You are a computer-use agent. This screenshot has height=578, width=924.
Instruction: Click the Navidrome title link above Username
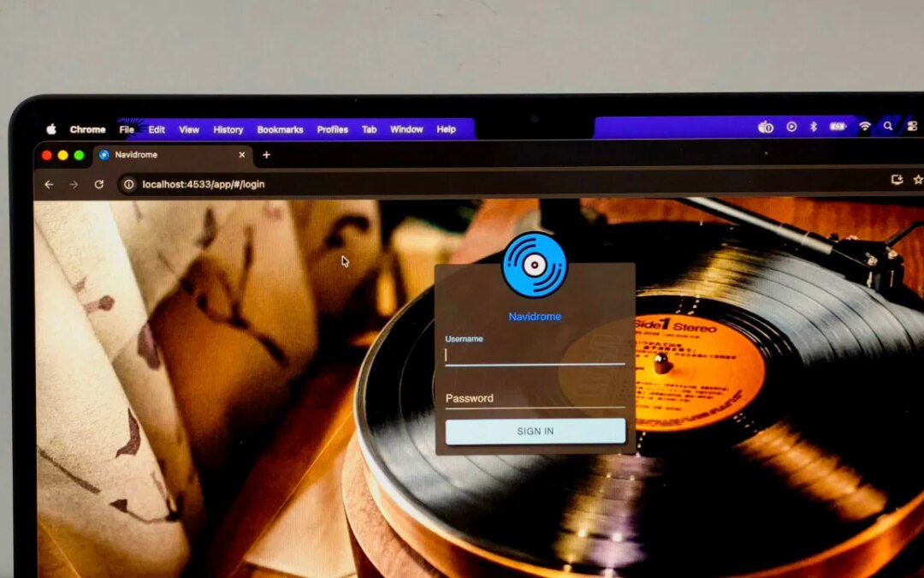tap(536, 315)
